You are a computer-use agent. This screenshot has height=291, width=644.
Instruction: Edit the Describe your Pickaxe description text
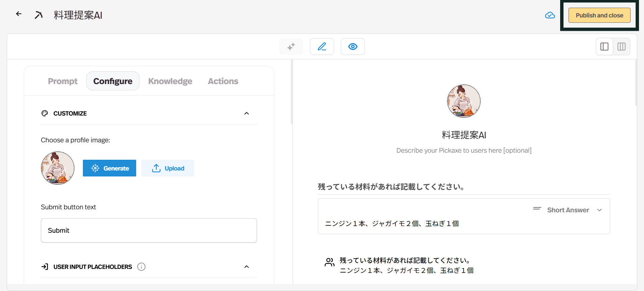click(464, 150)
